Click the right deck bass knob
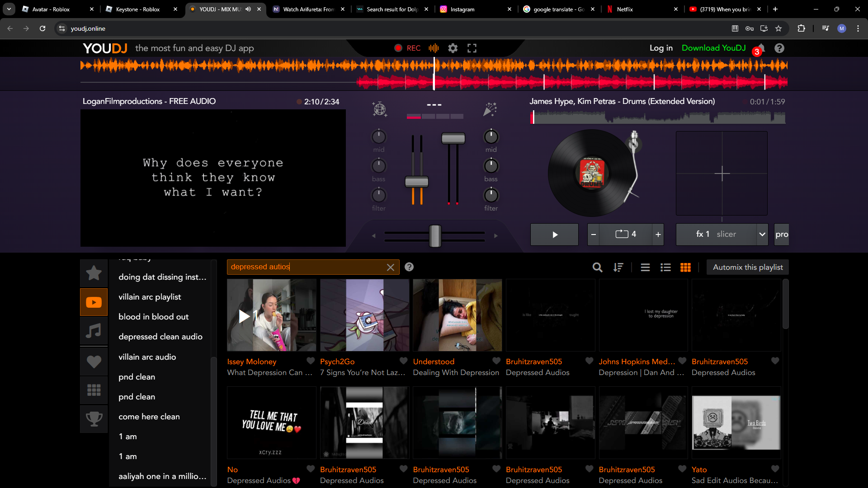Viewport: 868px width, 488px height. [x=491, y=166]
